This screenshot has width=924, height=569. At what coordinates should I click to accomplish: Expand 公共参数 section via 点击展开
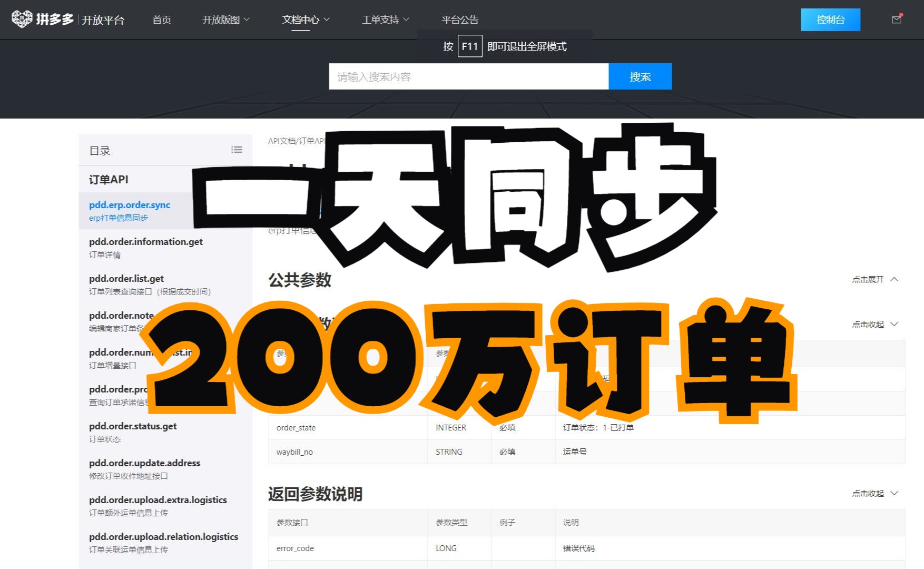pyautogui.click(x=875, y=279)
